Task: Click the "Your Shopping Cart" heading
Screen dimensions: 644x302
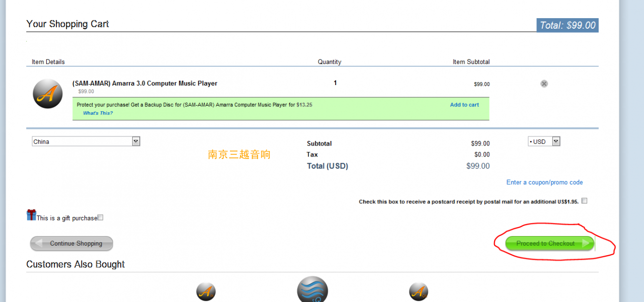Action: (x=67, y=24)
